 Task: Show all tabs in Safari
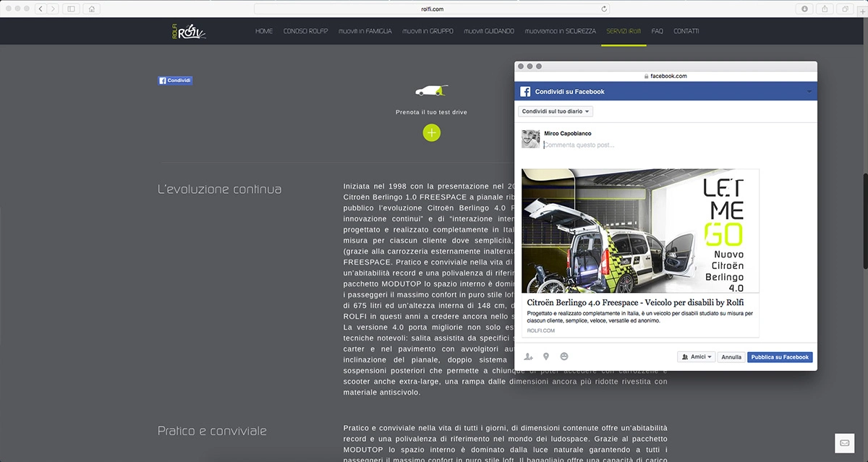[x=844, y=9]
